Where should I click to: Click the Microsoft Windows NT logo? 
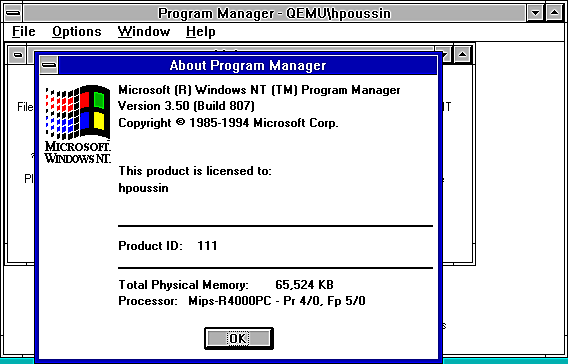[78, 124]
